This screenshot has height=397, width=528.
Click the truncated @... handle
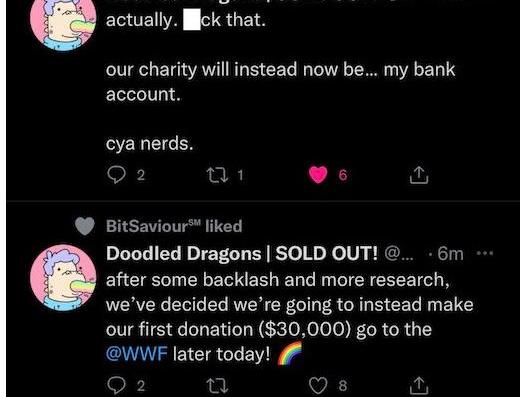pos(399,254)
